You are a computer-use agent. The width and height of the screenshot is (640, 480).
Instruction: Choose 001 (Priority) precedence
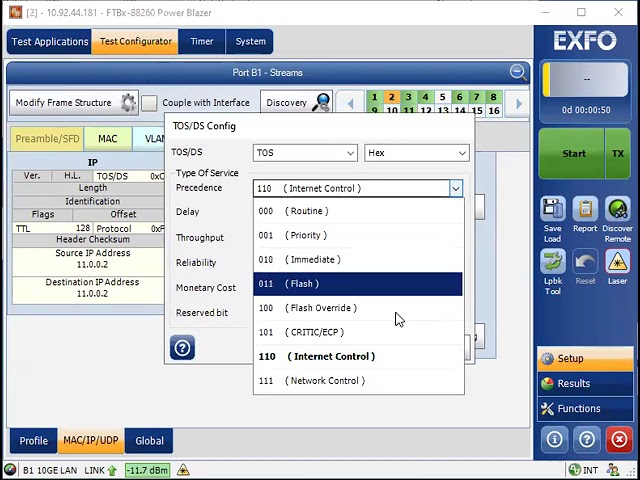tap(358, 236)
